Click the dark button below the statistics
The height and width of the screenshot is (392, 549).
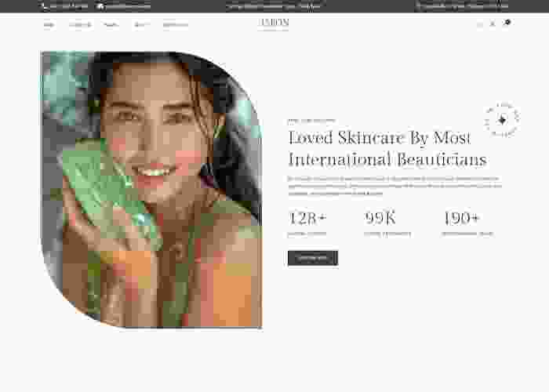click(312, 258)
